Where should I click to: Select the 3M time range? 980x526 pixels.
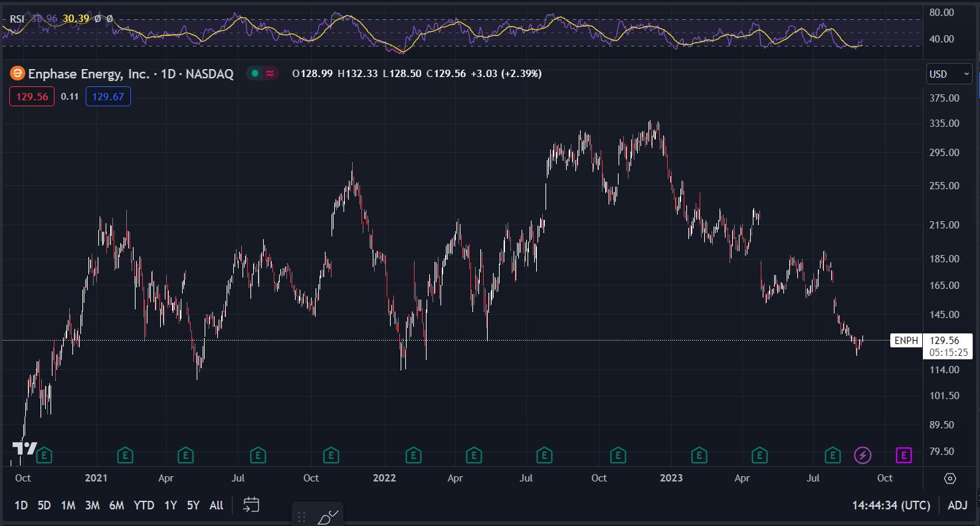click(x=92, y=505)
